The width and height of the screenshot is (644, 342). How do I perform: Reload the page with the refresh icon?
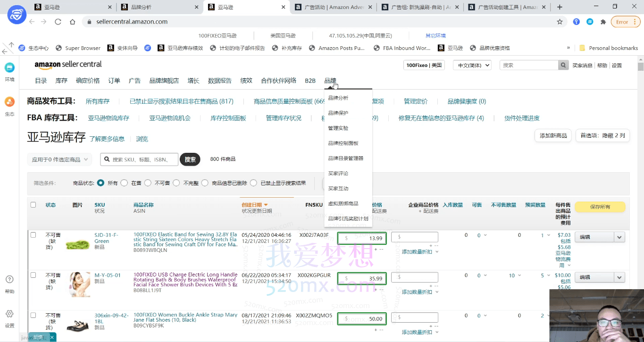click(x=58, y=22)
